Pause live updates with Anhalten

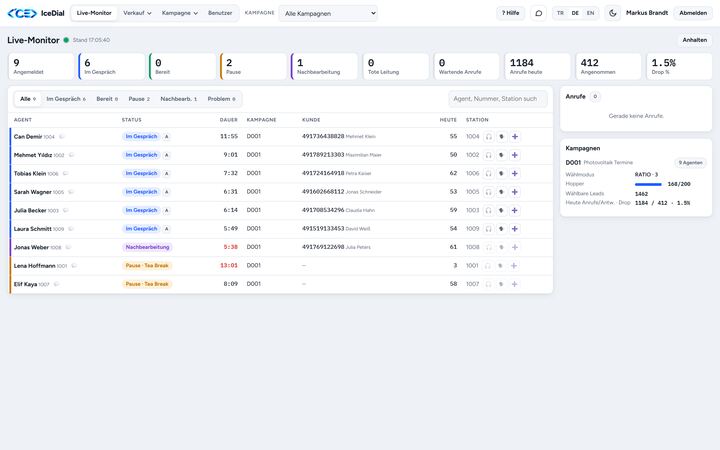coord(694,40)
